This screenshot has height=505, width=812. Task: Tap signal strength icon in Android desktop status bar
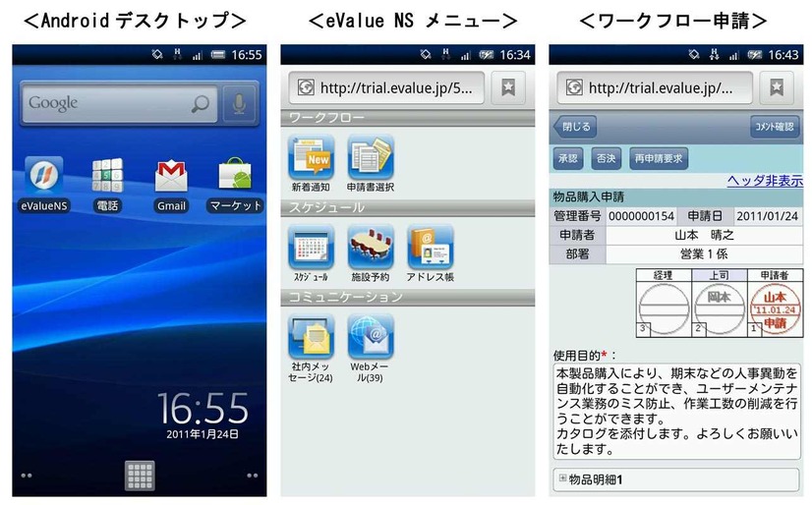pyautogui.click(x=197, y=55)
